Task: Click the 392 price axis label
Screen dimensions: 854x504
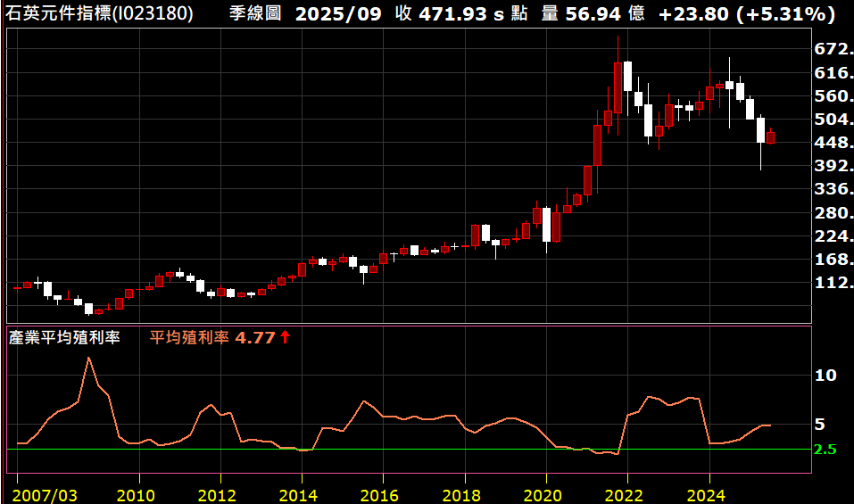Action: [x=833, y=166]
